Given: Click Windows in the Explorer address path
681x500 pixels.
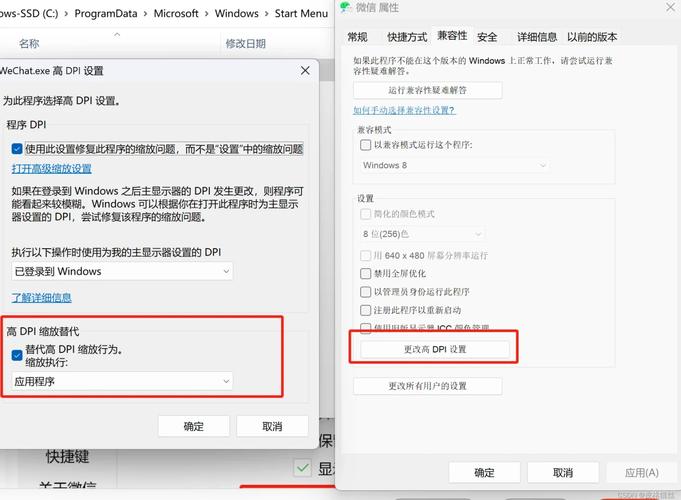Looking at the screenshot, I should pos(237,13).
